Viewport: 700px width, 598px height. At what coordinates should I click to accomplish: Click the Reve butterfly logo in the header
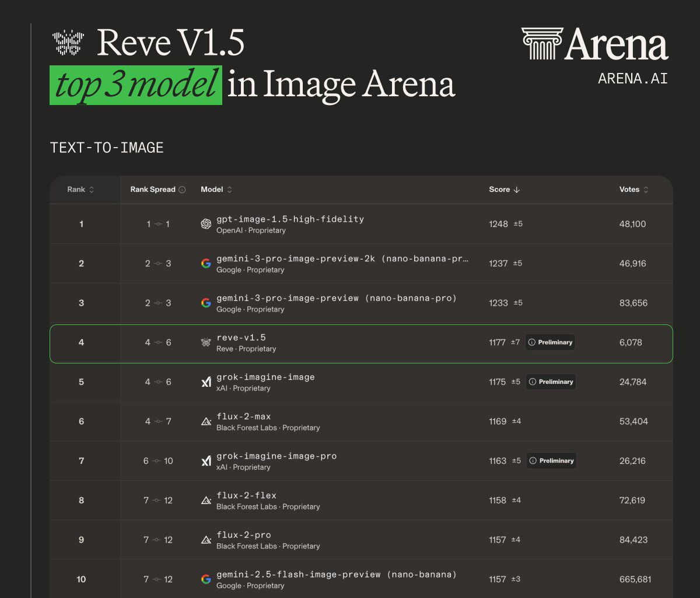pos(68,43)
